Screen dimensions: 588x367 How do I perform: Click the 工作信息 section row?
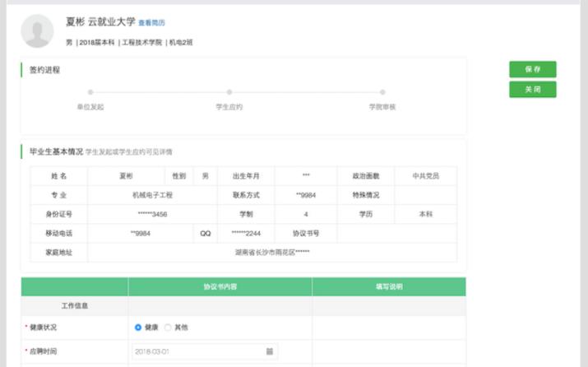point(75,306)
